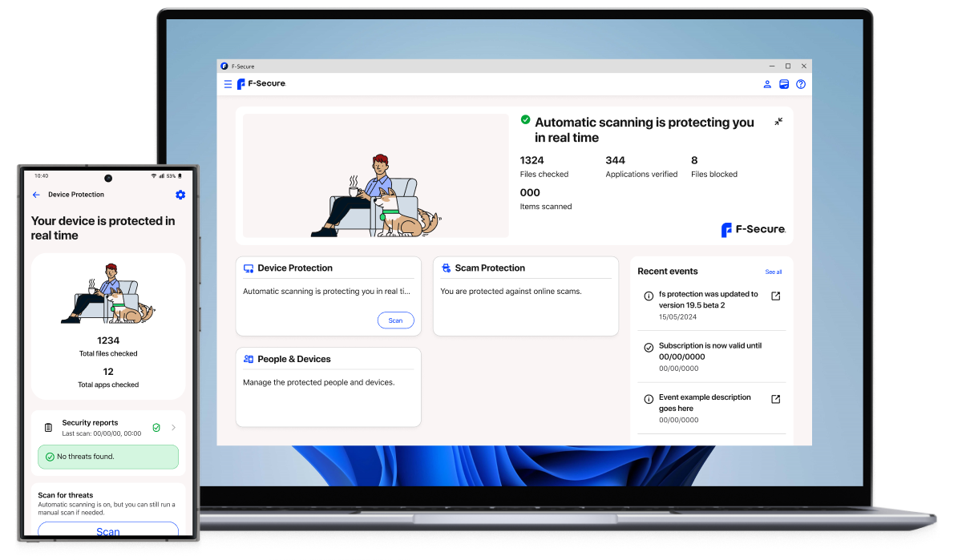Tap the Security reports clipboard icon on phone
The height and width of the screenshot is (560, 962).
(48, 428)
